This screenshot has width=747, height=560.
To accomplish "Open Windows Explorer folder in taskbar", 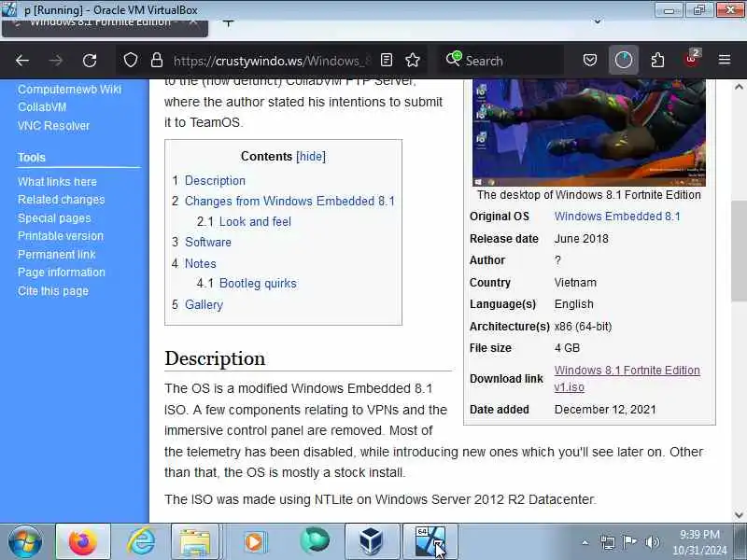I will click(195, 541).
